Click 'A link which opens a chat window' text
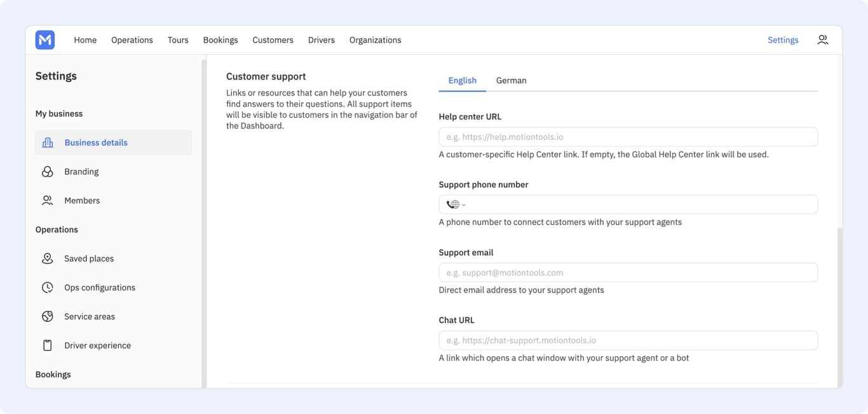This screenshot has width=868, height=414. coord(564,358)
